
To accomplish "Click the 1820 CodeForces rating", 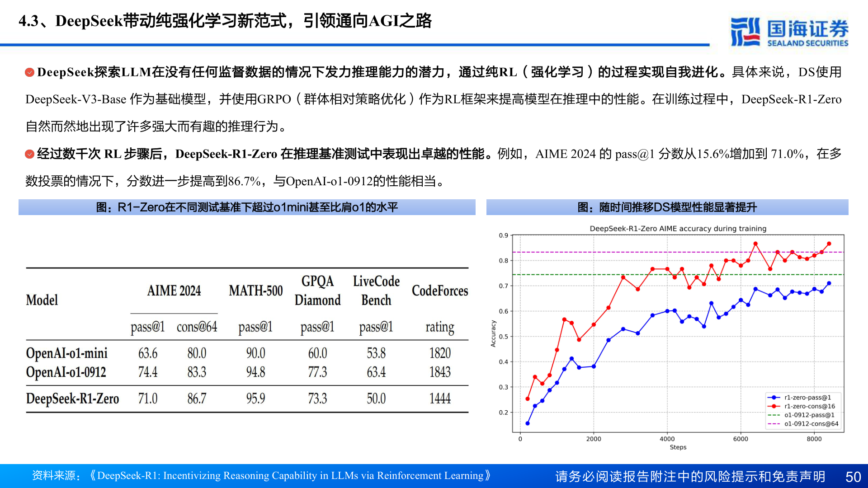I will pyautogui.click(x=440, y=353).
